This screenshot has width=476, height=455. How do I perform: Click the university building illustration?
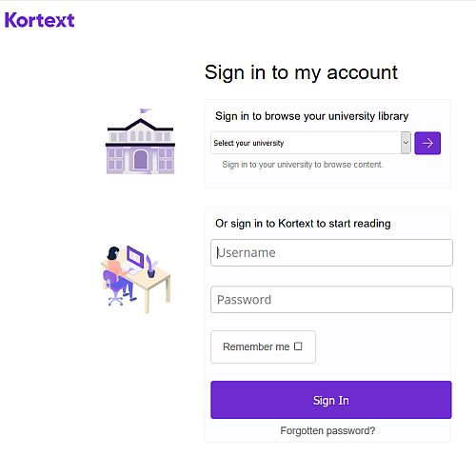[140, 142]
